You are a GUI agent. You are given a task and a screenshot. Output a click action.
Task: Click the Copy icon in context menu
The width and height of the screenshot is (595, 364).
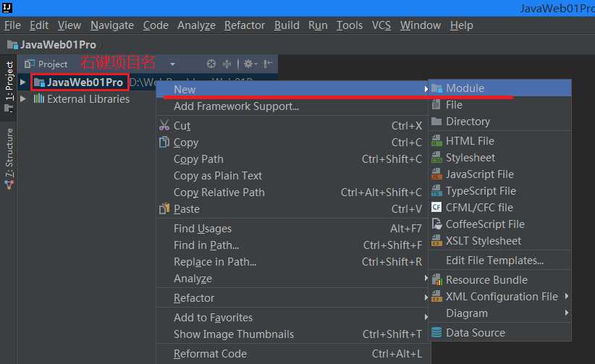pyautogui.click(x=164, y=142)
